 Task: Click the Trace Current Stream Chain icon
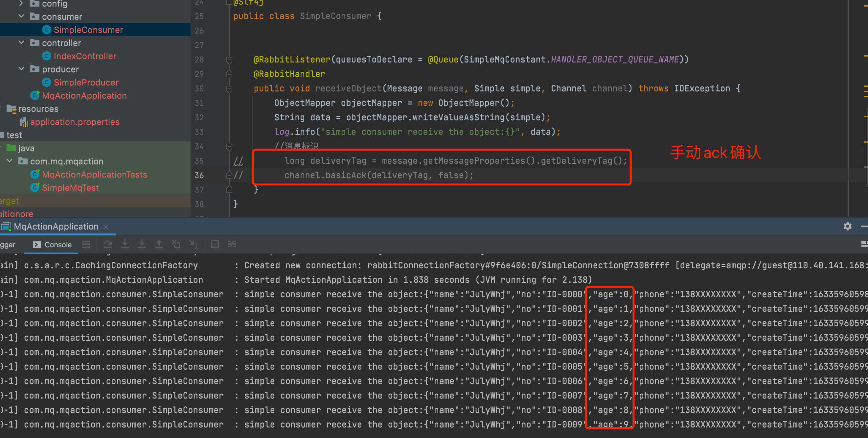click(232, 244)
